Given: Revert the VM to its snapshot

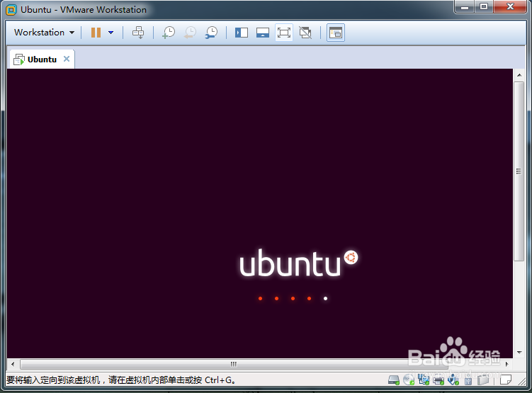Looking at the screenshot, I should click(190, 33).
